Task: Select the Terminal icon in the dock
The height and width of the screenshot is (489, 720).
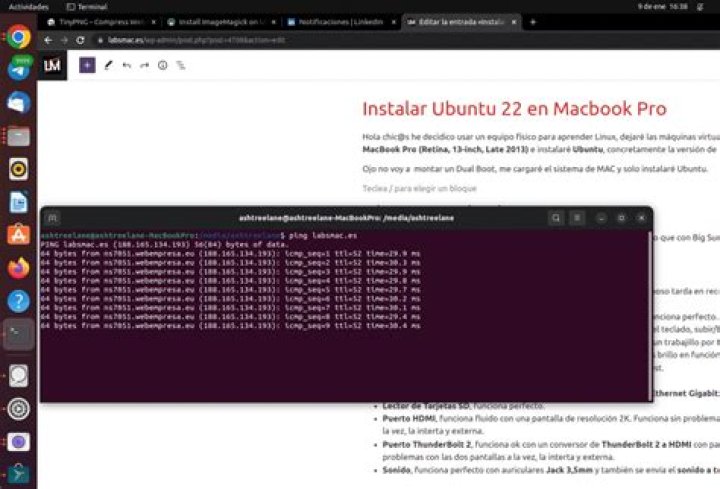Action: 18,334
